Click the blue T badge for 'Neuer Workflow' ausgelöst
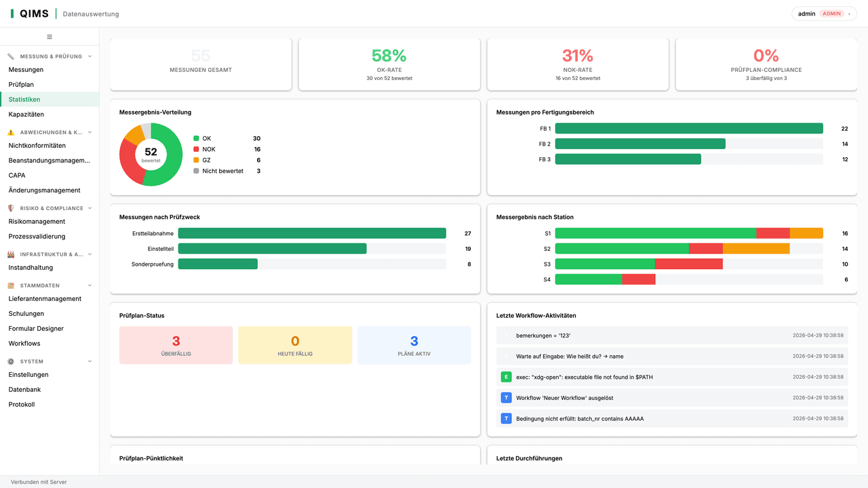The width and height of the screenshot is (868, 488). click(506, 398)
